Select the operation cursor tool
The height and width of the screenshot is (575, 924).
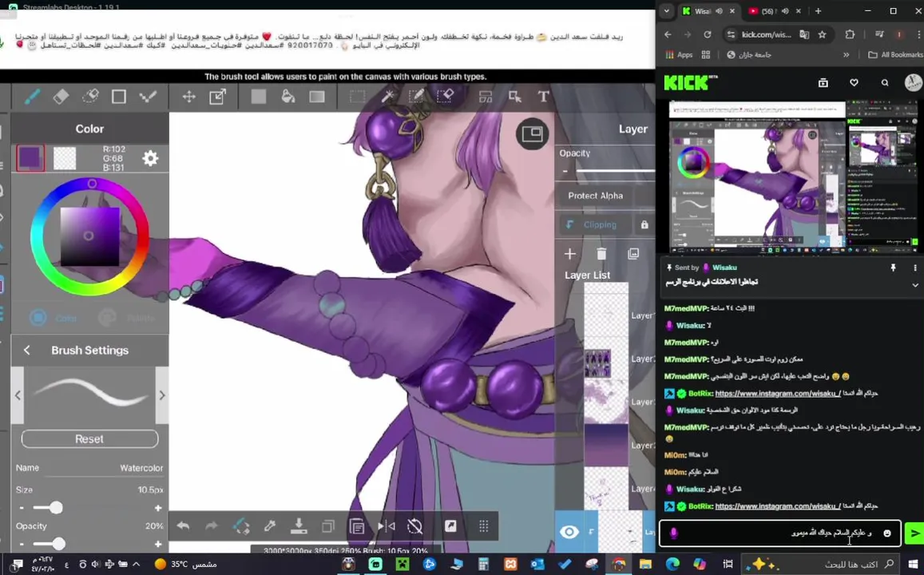point(514,97)
